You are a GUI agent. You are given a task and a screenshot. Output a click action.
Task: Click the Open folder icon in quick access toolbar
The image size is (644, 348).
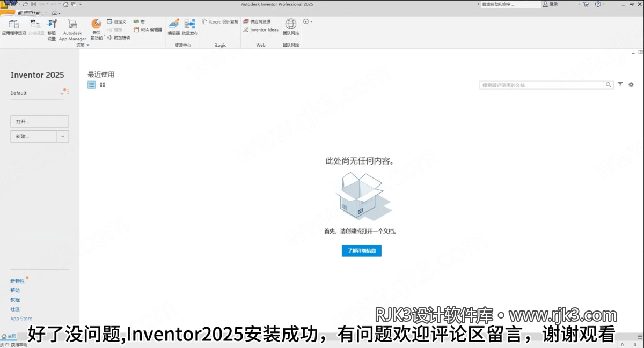pyautogui.click(x=25, y=4)
